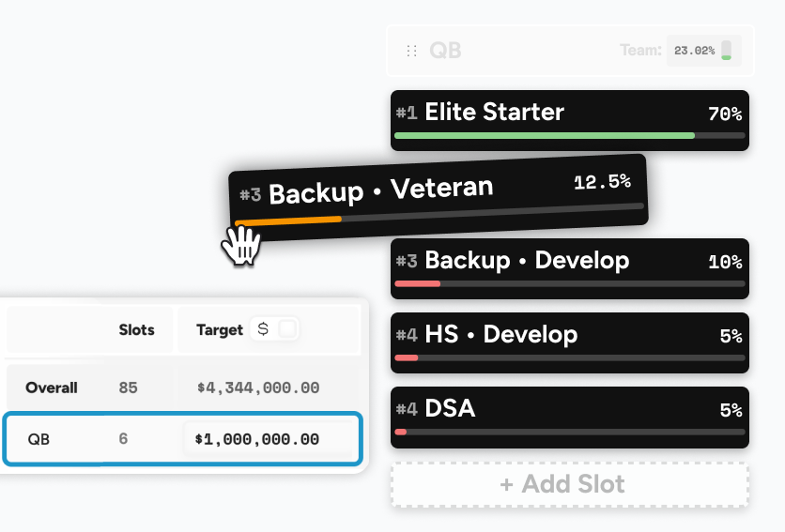The image size is (785, 532).
Task: Click the DSA slot's red progress bar
Action: click(401, 432)
